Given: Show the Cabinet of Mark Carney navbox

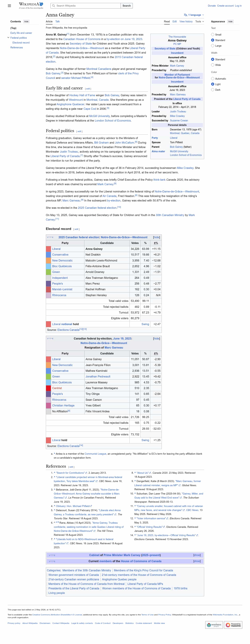Looking at the screenshot, I should coord(197,555).
